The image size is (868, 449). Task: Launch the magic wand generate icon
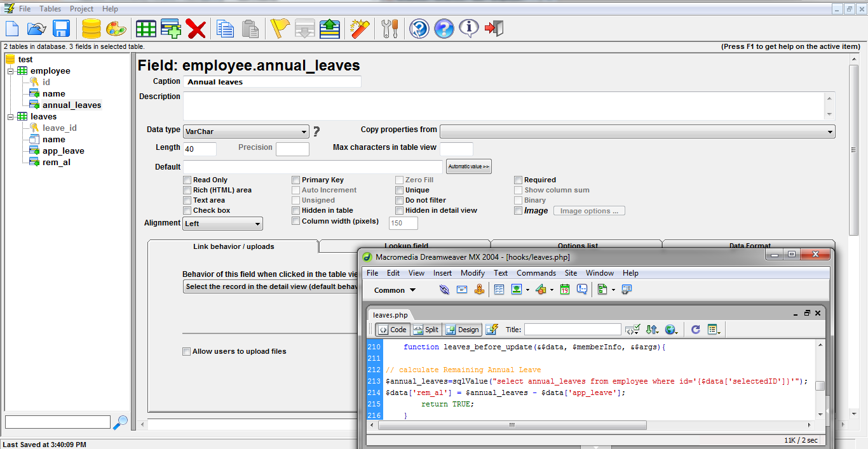click(x=360, y=29)
